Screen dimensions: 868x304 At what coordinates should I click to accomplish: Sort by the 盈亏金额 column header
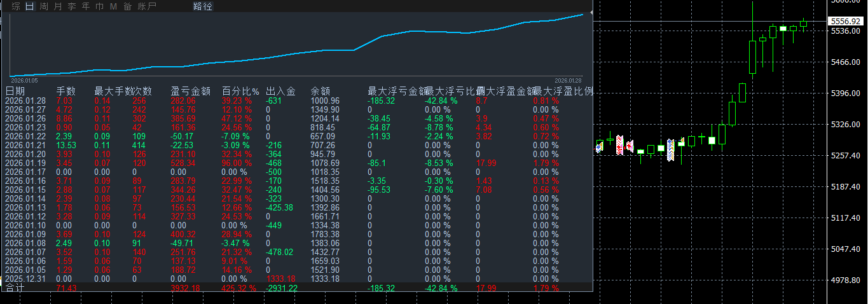(190, 92)
